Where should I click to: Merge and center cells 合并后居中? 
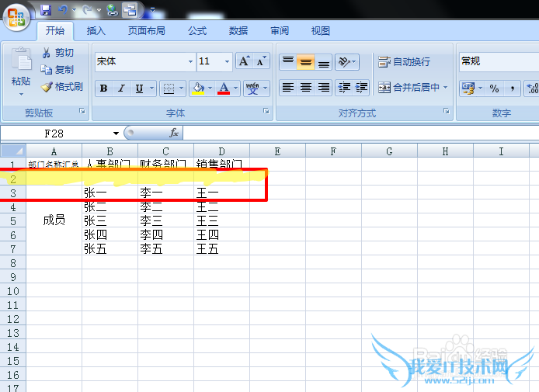click(409, 88)
